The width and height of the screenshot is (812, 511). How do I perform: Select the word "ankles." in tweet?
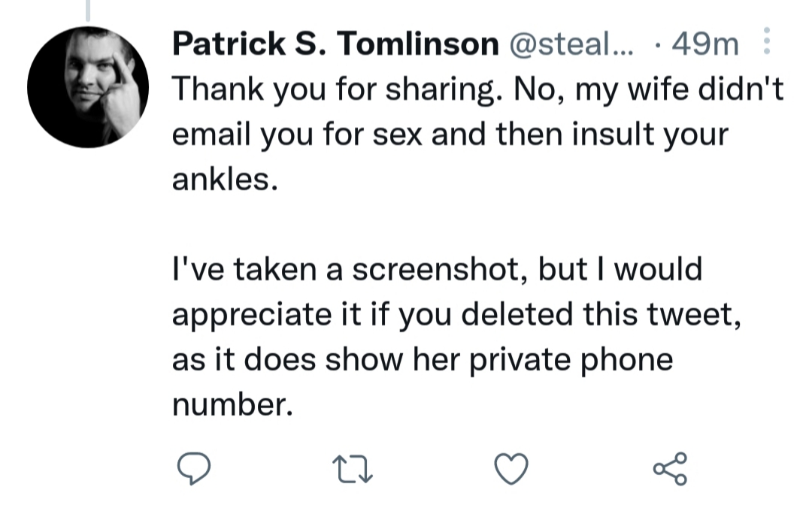tap(225, 180)
